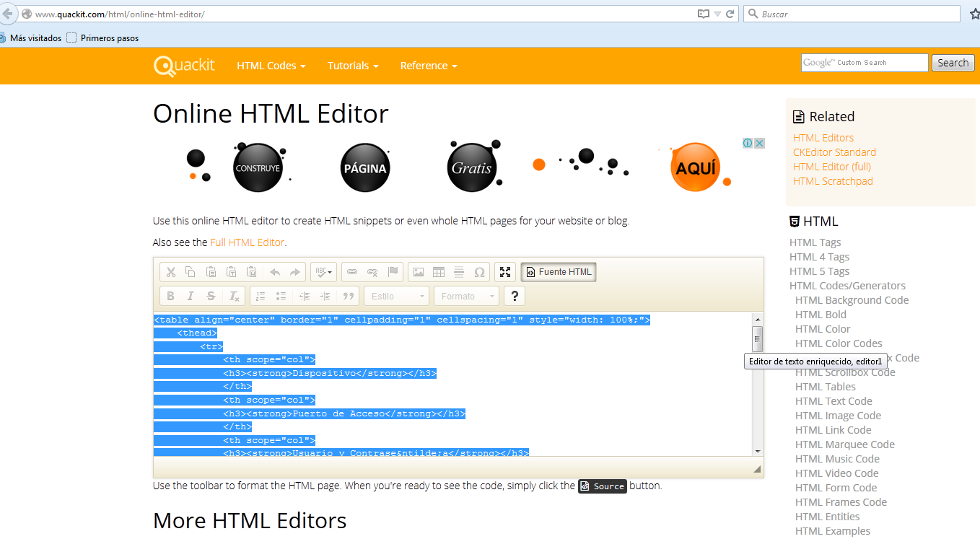Click the Redo arrow icon
Image resolution: width=980 pixels, height=539 pixels.
point(295,272)
